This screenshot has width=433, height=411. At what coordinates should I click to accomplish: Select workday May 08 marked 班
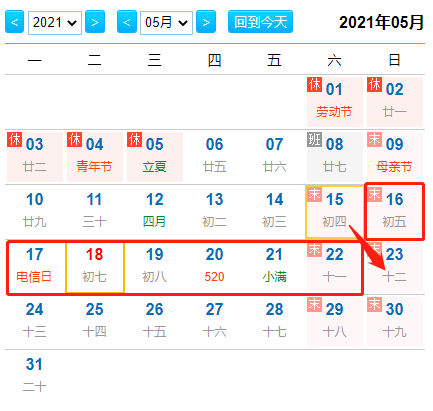point(335,157)
